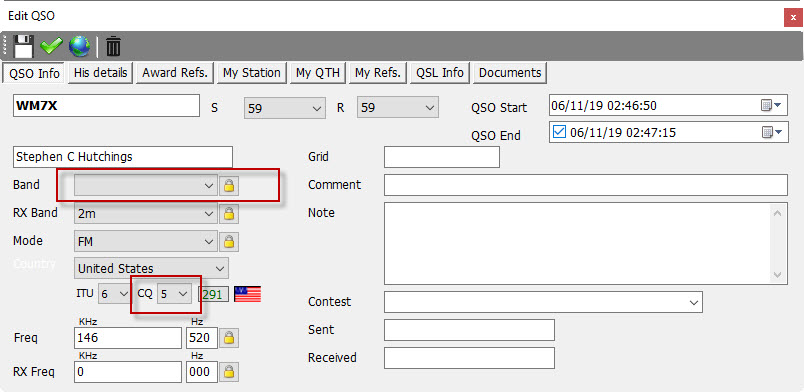
Task: Open the My Refs. tab
Action: pos(378,73)
